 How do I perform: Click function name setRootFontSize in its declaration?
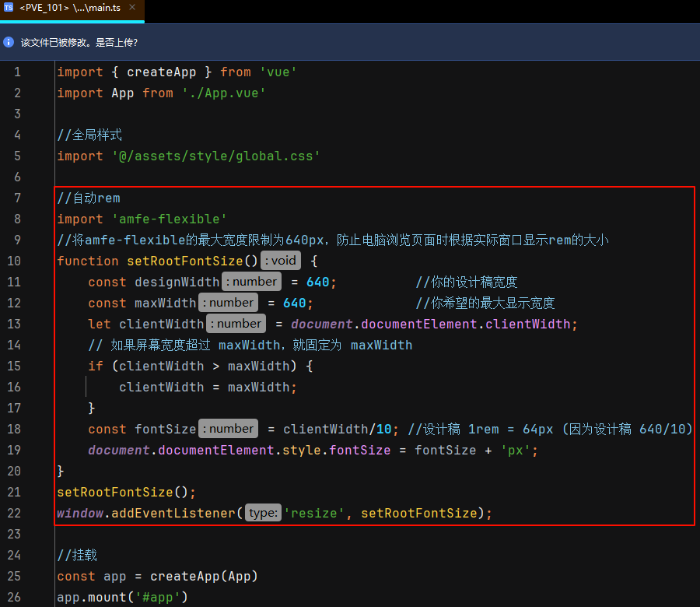[185, 261]
